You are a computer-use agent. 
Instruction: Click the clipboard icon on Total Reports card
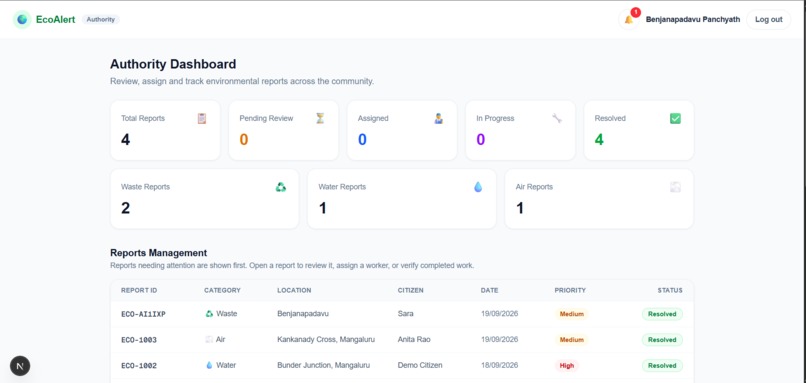(x=202, y=119)
